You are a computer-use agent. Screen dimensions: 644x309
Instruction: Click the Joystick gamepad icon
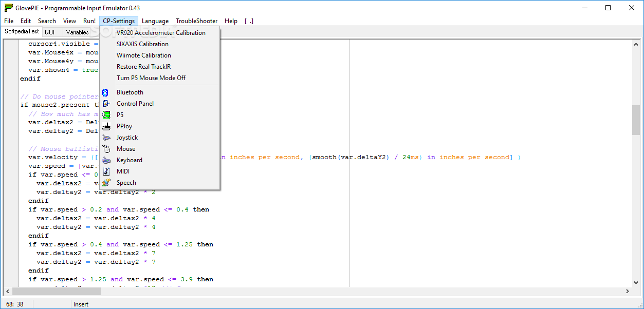point(106,138)
